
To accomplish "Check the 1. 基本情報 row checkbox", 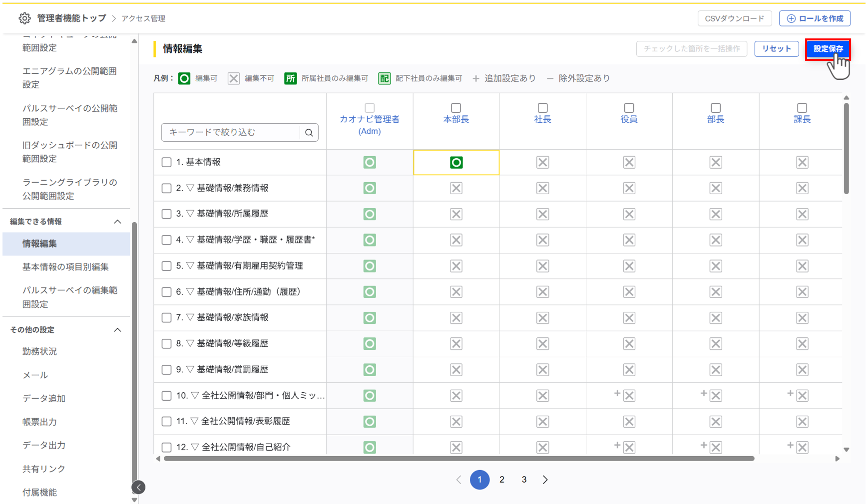I will point(167,162).
